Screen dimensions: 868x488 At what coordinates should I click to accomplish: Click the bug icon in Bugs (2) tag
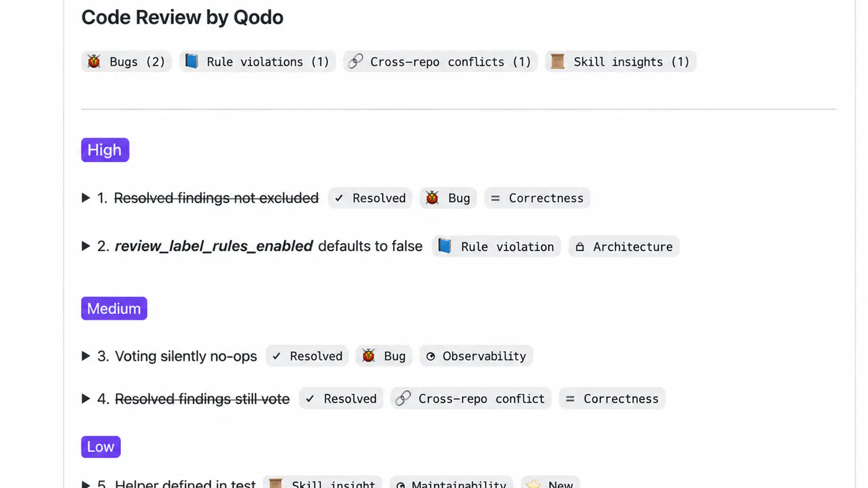click(94, 61)
